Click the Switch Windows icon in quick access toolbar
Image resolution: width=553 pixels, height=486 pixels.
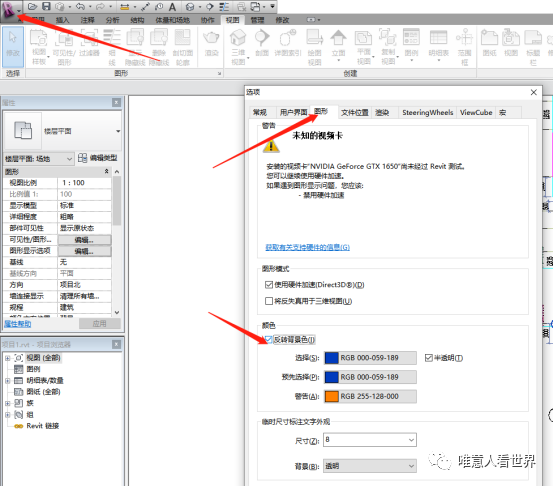[255, 6]
